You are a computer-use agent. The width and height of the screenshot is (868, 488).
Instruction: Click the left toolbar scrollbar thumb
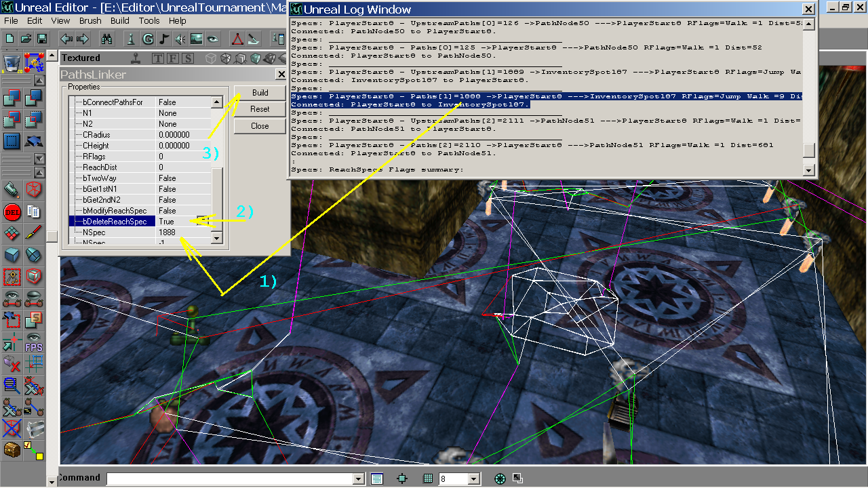click(x=52, y=235)
